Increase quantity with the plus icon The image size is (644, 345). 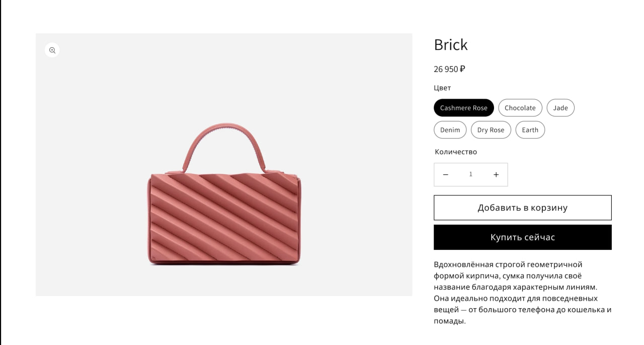496,175
